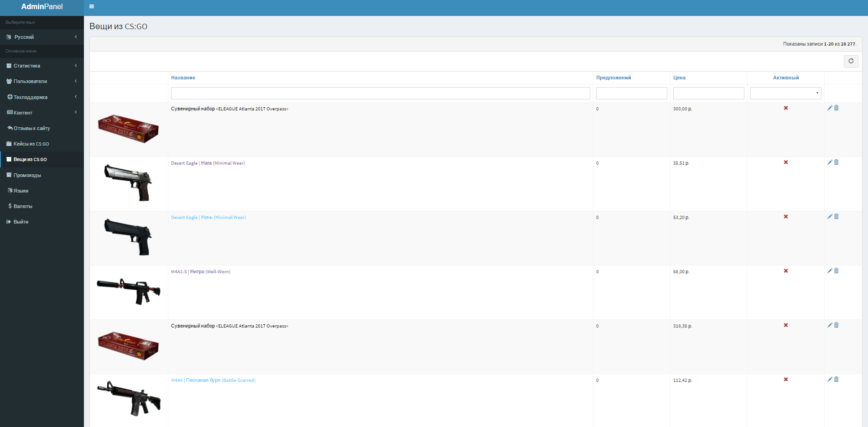Open Desert Eagle | Ночь item link
868x427 pixels.
coord(208,217)
